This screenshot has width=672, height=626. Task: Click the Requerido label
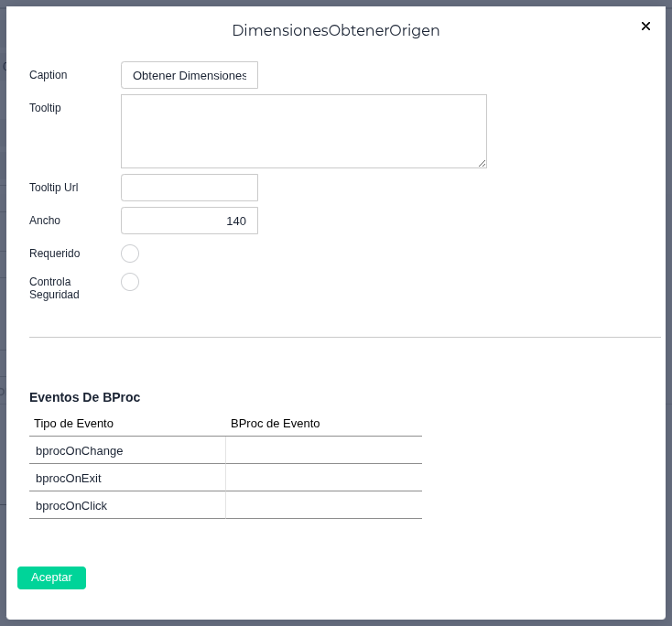pos(55,254)
